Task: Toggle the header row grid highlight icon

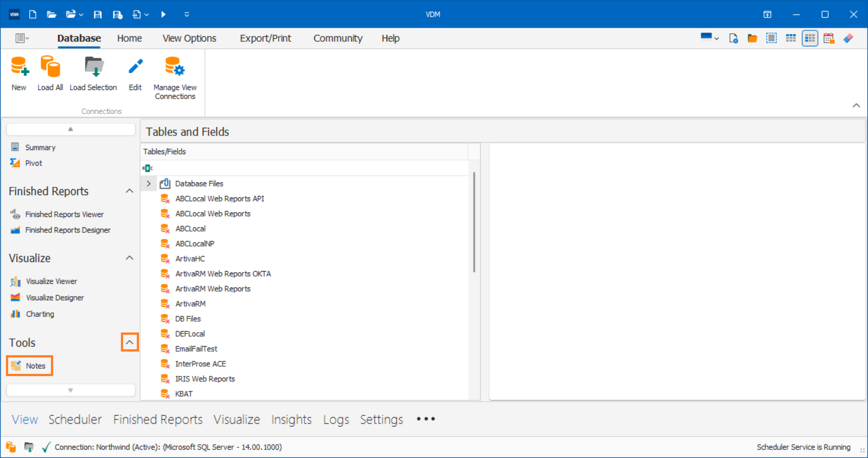Action: point(791,38)
